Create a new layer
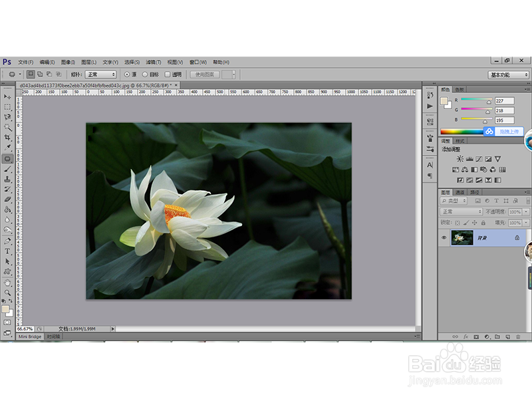Screen dimensions: 532x399 [507, 336]
